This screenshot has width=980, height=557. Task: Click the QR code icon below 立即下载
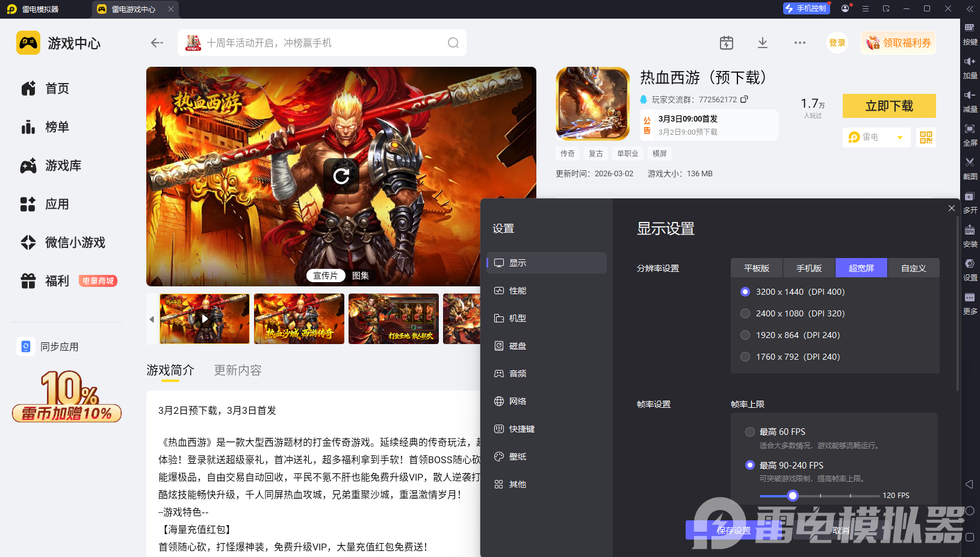click(926, 137)
